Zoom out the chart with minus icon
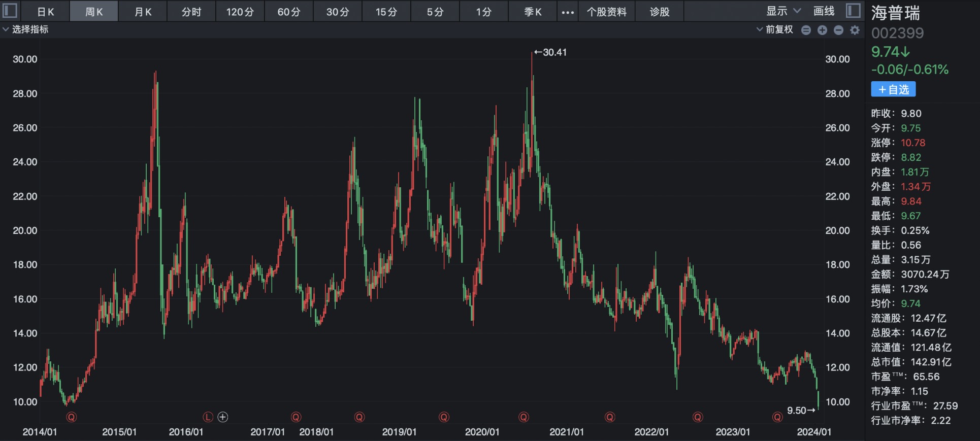 tap(838, 30)
